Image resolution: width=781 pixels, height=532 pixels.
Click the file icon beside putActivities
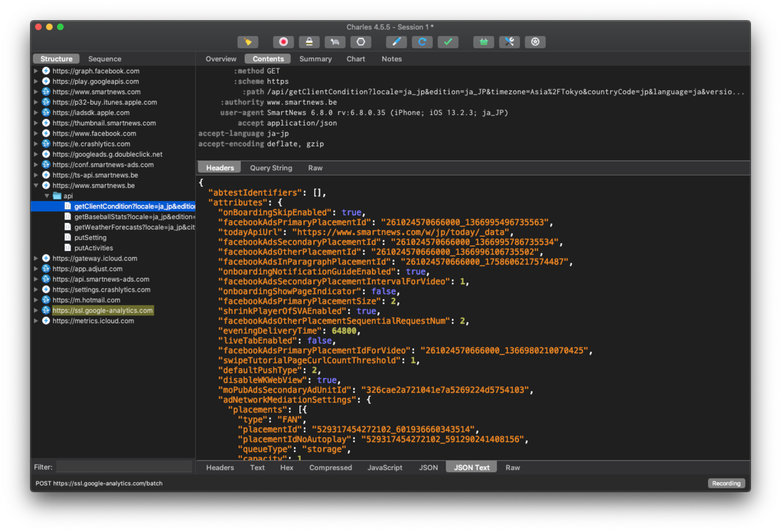coord(68,248)
